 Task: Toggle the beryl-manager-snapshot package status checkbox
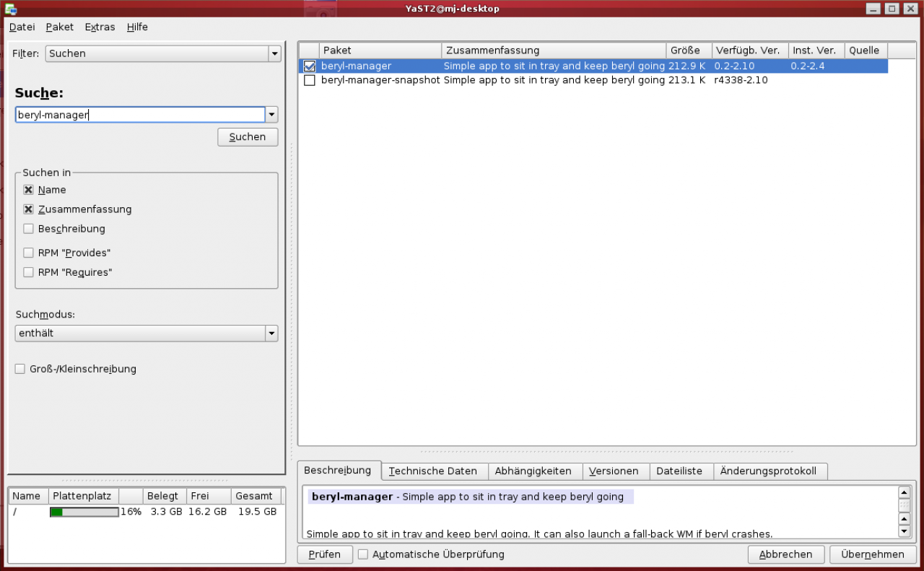pyautogui.click(x=310, y=80)
